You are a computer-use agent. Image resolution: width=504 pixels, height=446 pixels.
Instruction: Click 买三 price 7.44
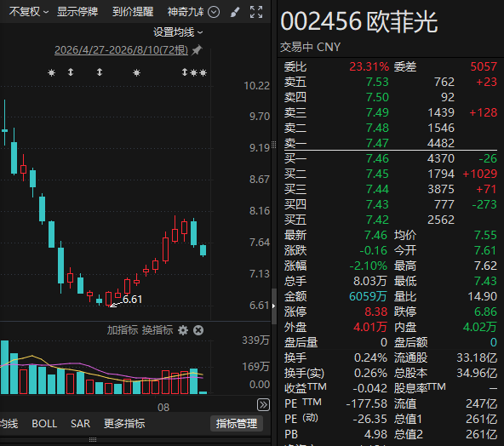click(x=377, y=189)
